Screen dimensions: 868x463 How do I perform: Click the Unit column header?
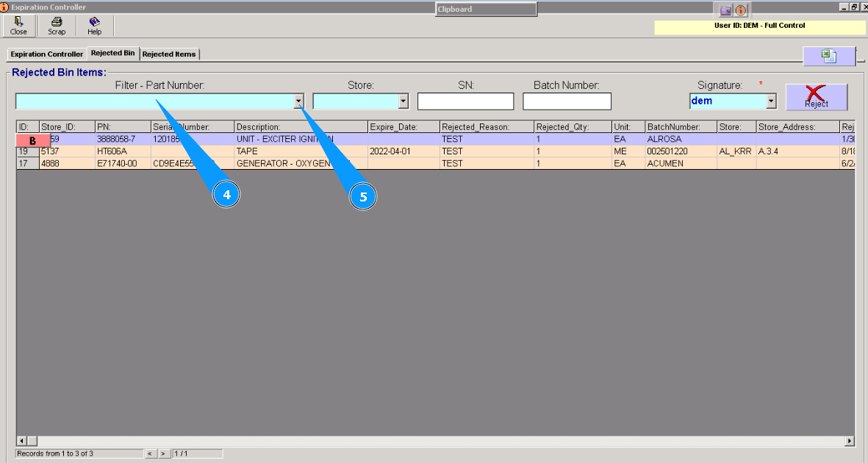point(629,127)
